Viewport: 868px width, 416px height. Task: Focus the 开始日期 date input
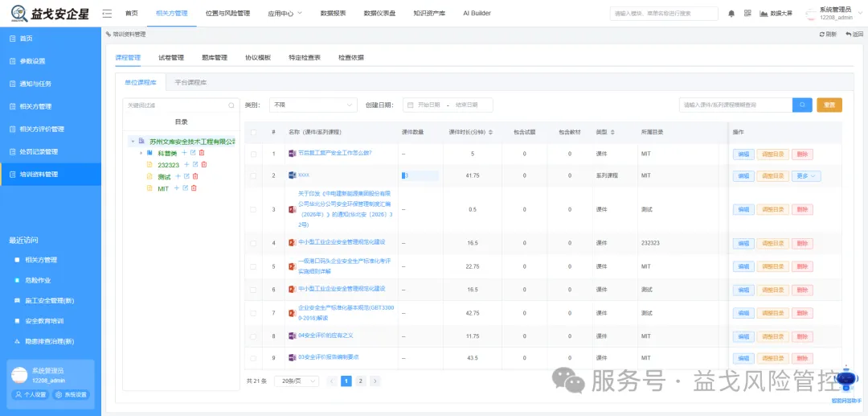[428, 105]
